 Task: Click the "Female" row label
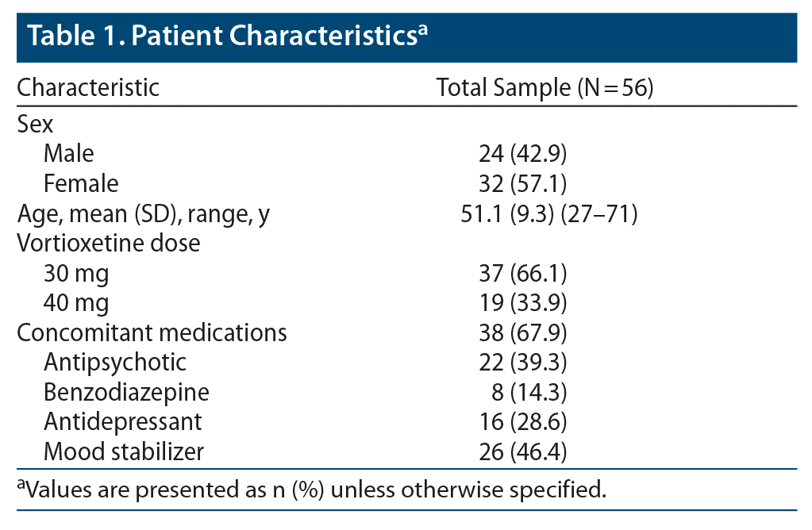81,183
